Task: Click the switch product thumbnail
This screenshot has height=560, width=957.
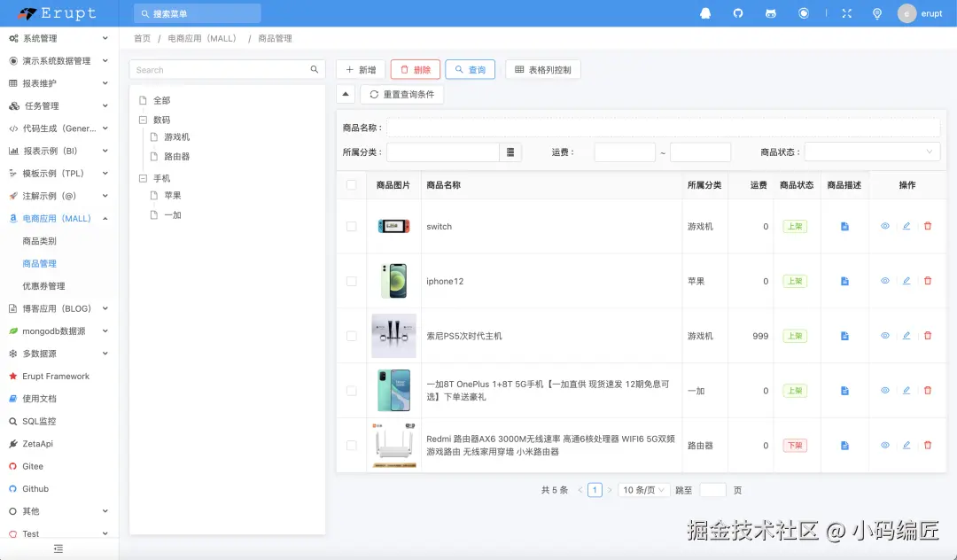Action: point(393,226)
